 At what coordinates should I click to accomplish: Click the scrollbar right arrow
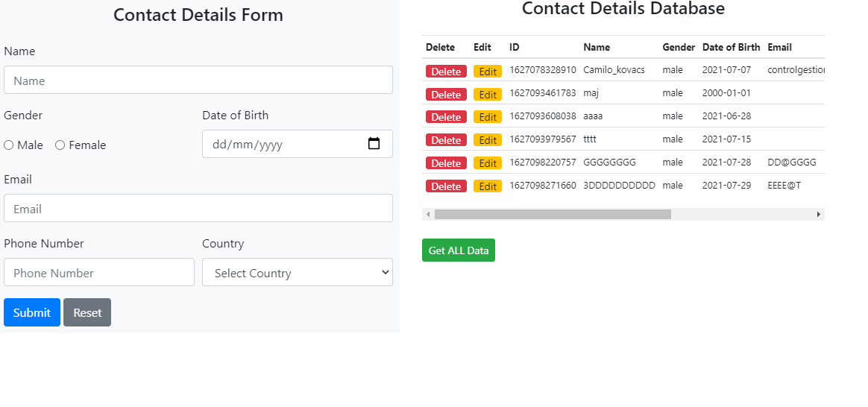pos(819,214)
